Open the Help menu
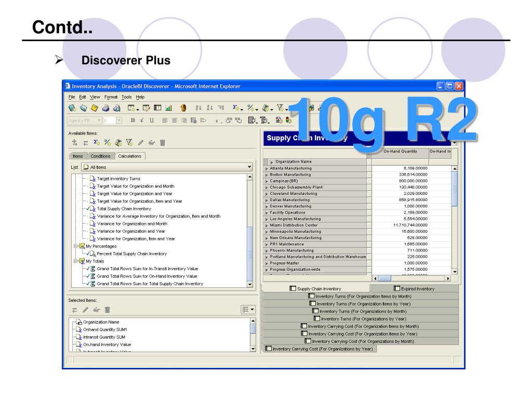The width and height of the screenshot is (532, 399). pos(140,97)
